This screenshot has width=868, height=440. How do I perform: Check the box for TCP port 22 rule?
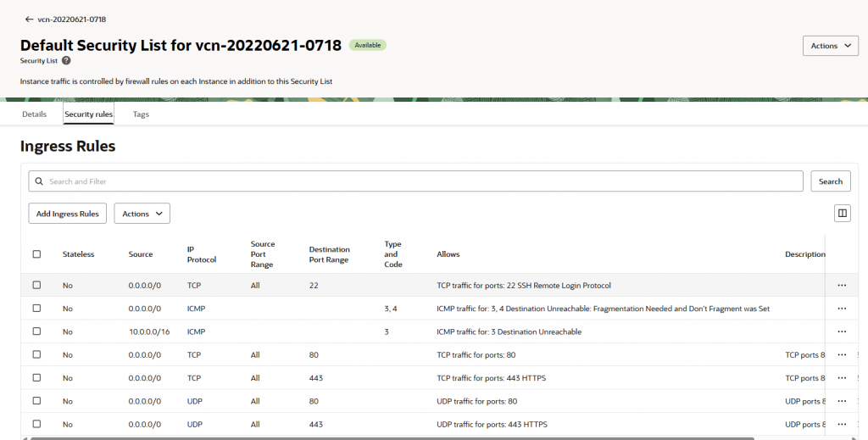coord(36,286)
